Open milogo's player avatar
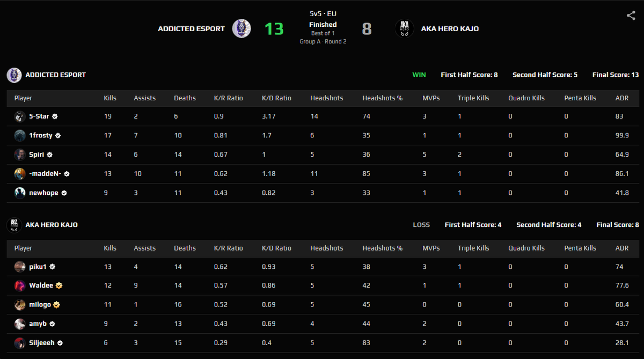644x359 pixels. [x=20, y=304]
